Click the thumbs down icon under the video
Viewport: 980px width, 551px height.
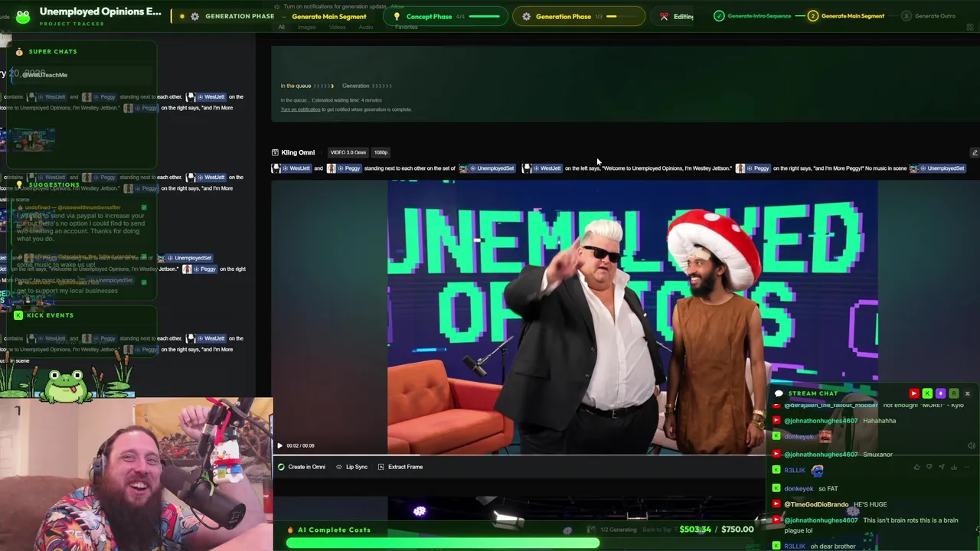click(x=929, y=467)
